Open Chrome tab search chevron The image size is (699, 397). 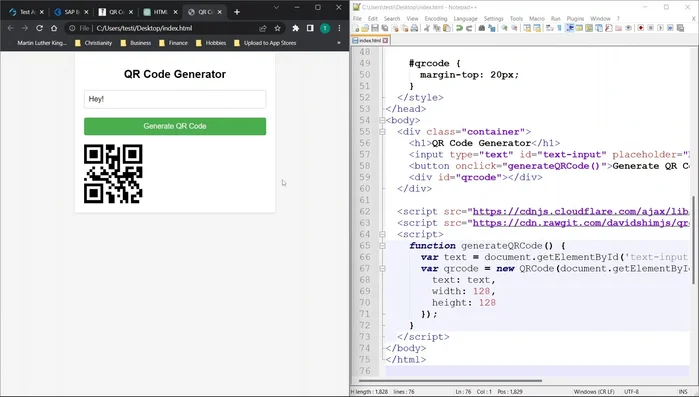pyautogui.click(x=276, y=8)
